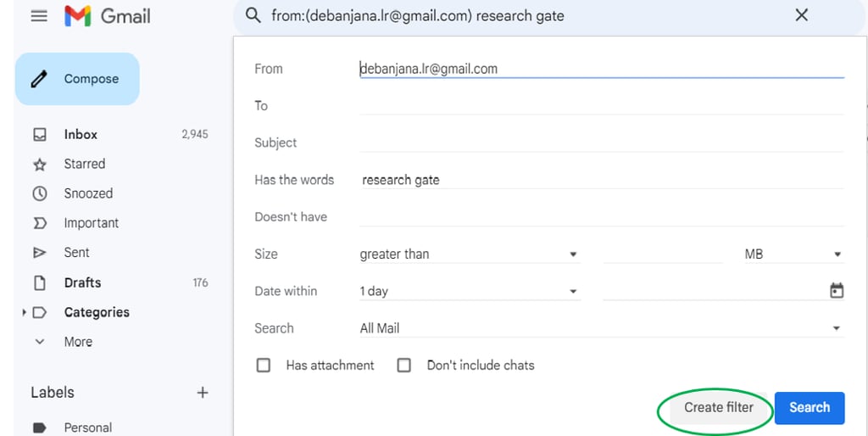Open the date picker calendar icon
This screenshot has width=868, height=436.
pos(837,290)
